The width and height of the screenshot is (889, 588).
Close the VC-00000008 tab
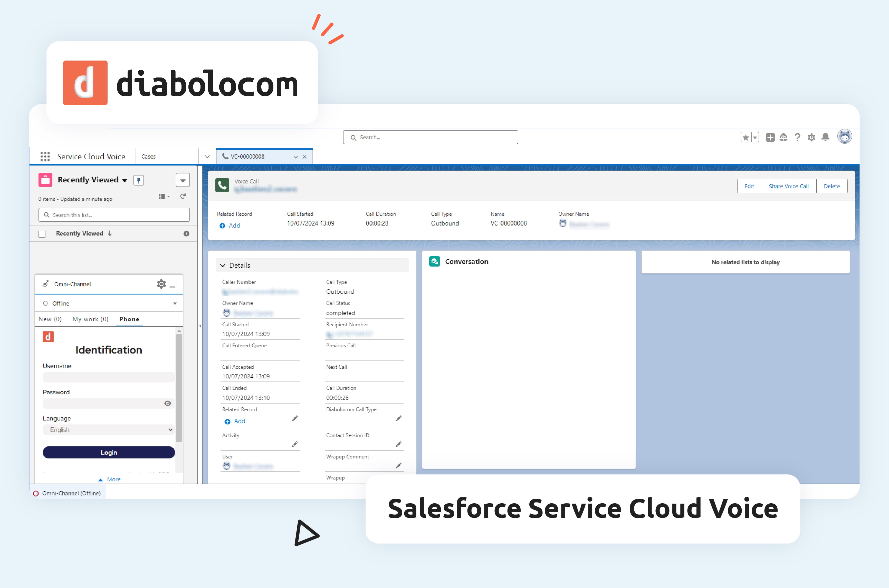[305, 157]
